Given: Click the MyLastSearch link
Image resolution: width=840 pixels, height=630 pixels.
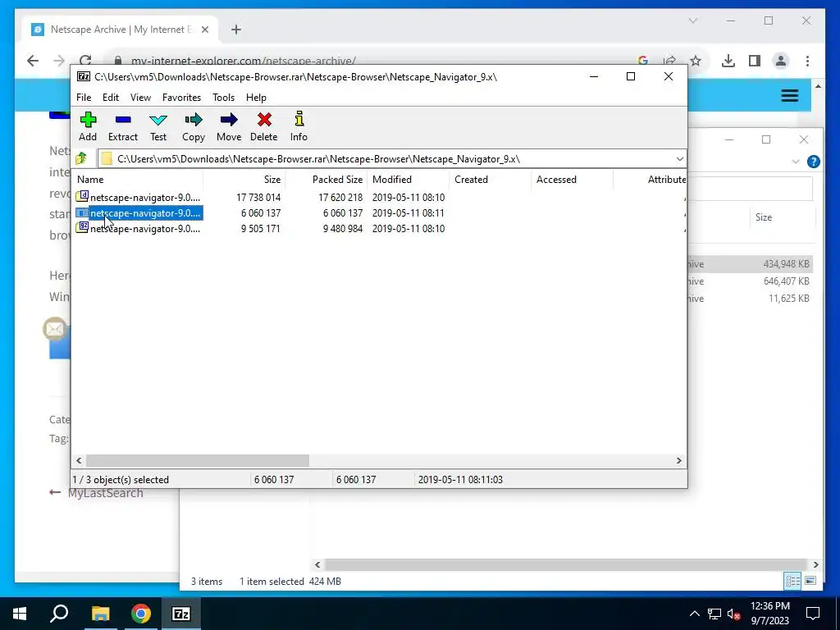Looking at the screenshot, I should (x=106, y=493).
